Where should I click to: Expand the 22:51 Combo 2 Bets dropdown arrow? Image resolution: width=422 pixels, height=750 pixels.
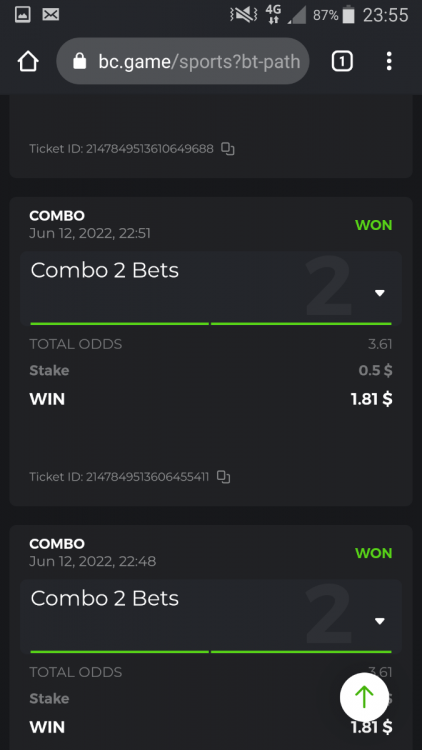[x=379, y=293]
